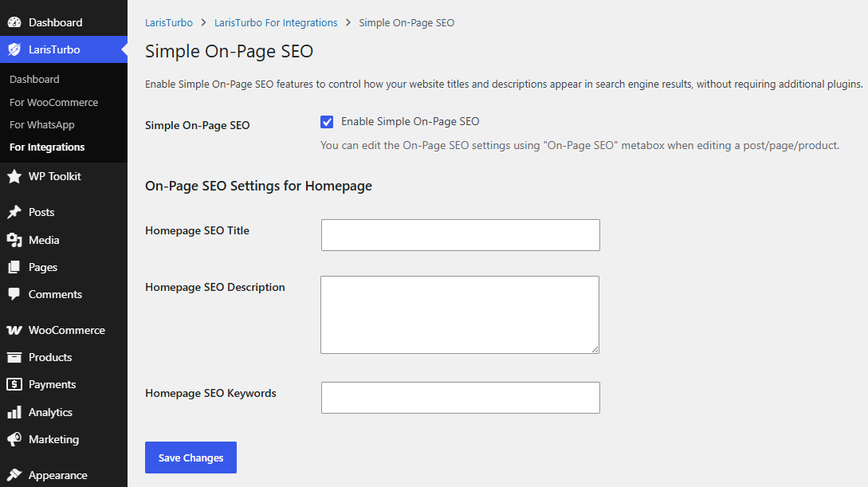Image resolution: width=868 pixels, height=487 pixels.
Task: Go to Products menu item
Action: click(x=64, y=357)
